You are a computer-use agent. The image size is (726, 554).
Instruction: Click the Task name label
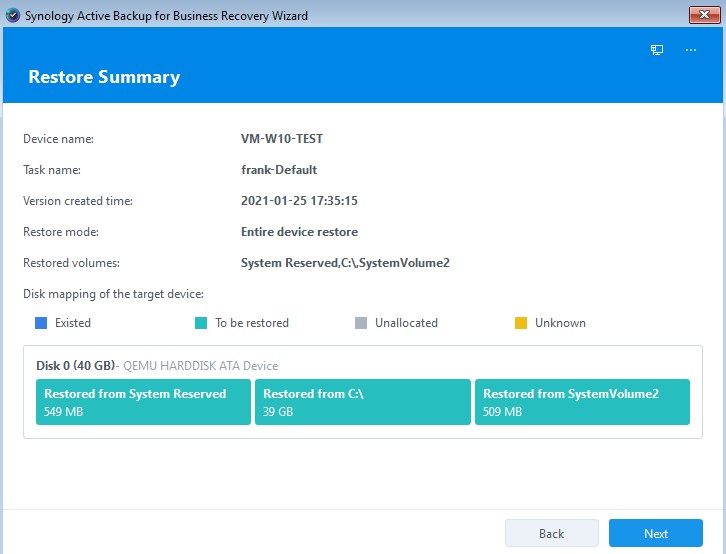coord(52,170)
